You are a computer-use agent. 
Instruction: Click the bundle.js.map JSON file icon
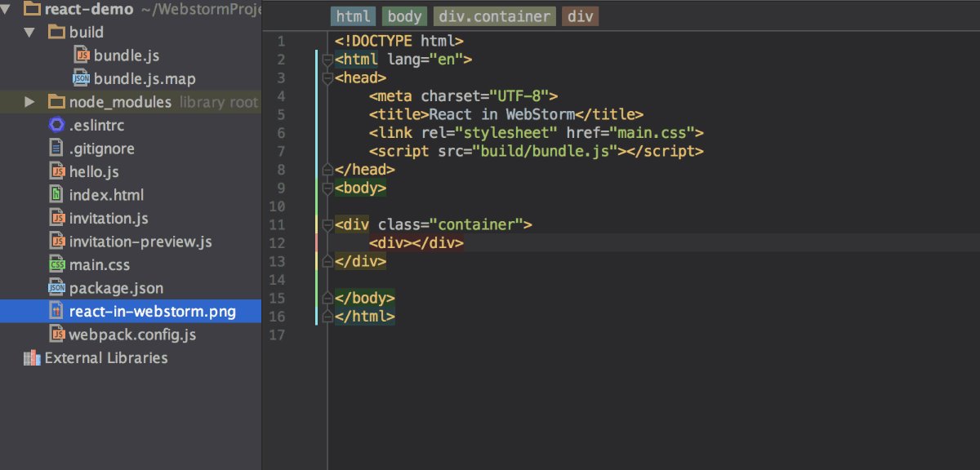click(81, 78)
